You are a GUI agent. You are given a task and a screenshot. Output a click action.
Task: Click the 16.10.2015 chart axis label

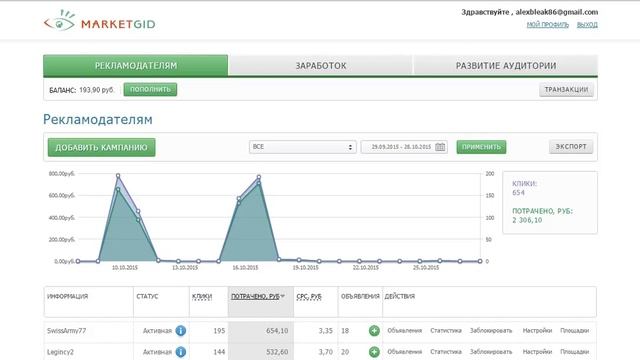coord(245,268)
